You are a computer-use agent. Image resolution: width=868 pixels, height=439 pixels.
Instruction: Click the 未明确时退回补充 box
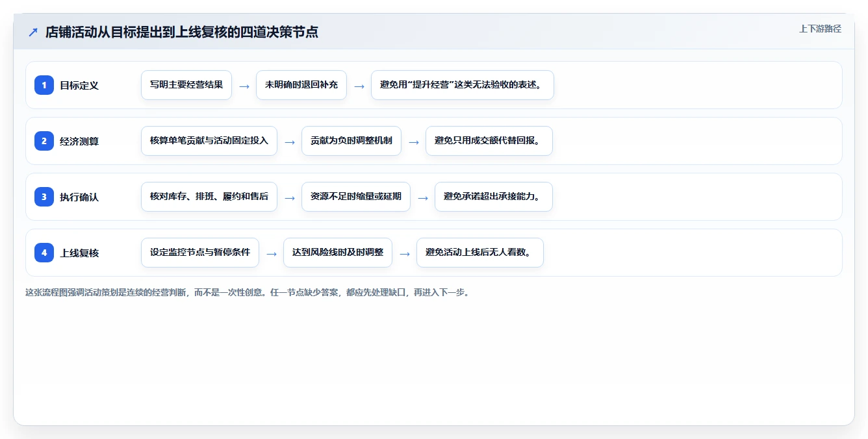[x=301, y=85]
